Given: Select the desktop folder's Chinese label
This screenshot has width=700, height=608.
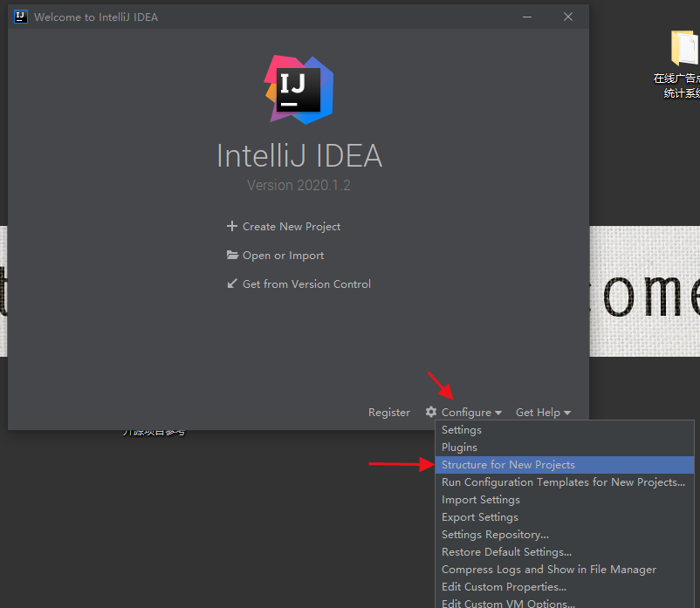Looking at the screenshot, I should point(676,85).
